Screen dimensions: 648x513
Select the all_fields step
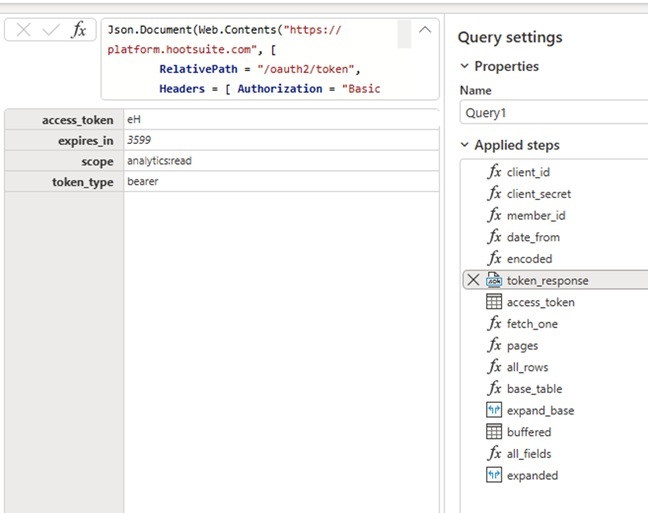(529, 453)
